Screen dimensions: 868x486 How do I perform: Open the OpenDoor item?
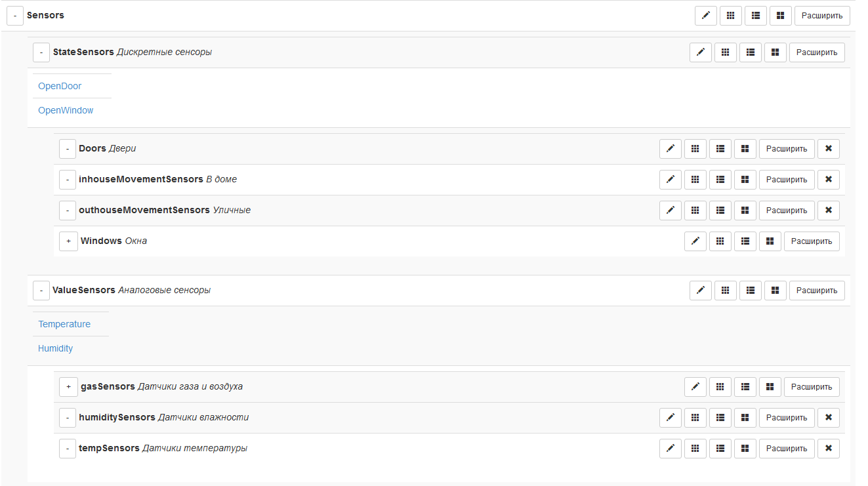[60, 86]
